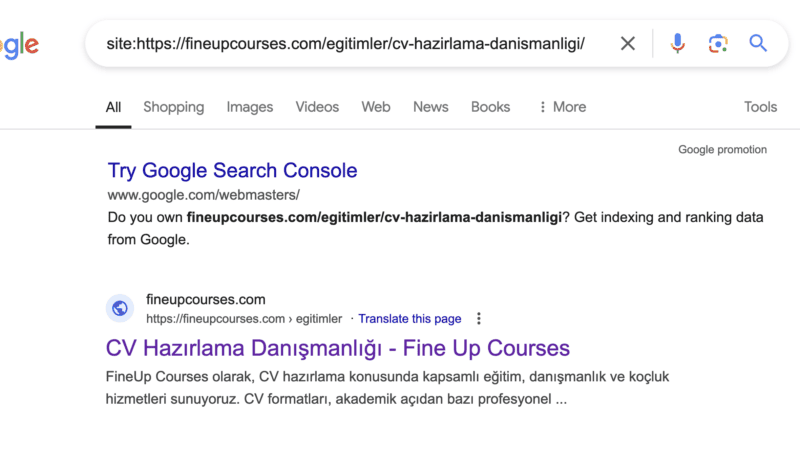Open the Web results tab
Screen dimensions: 800x469
376,107
